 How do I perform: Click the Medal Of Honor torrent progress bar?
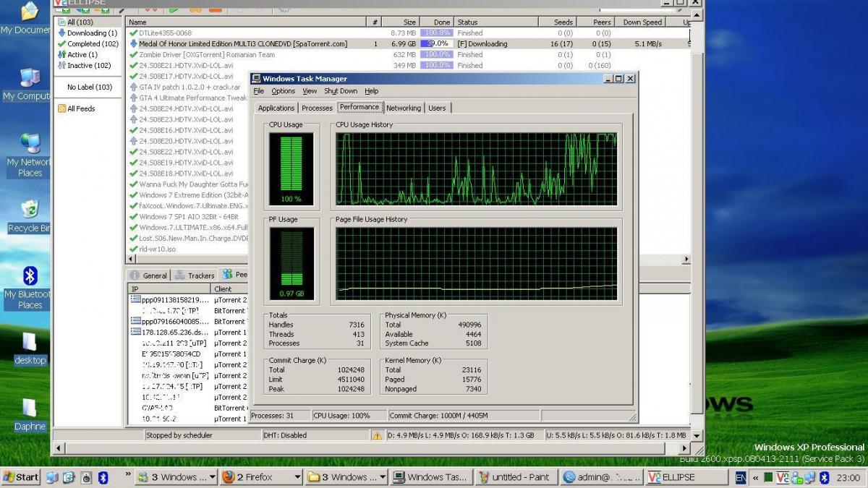(x=437, y=44)
